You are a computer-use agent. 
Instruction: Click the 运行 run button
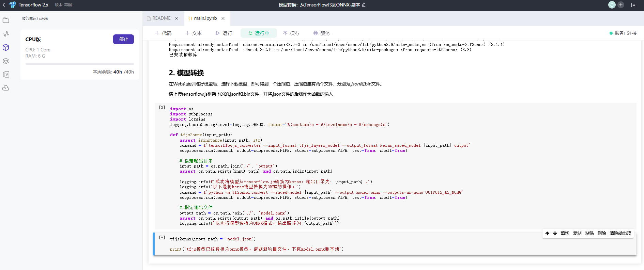(x=224, y=33)
